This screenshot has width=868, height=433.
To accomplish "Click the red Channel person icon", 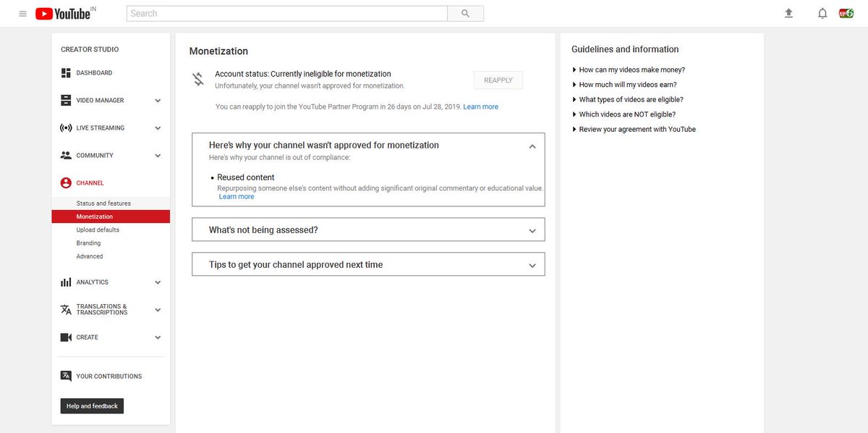I will point(66,183).
